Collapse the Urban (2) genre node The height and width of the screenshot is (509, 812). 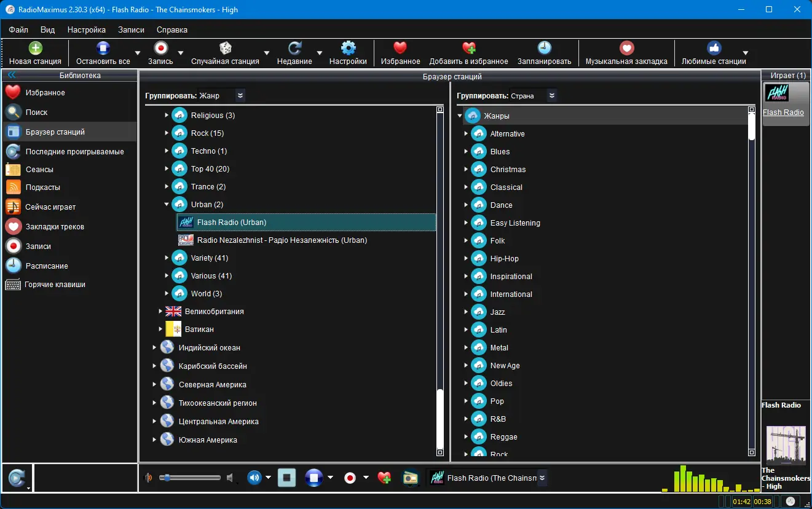(167, 205)
